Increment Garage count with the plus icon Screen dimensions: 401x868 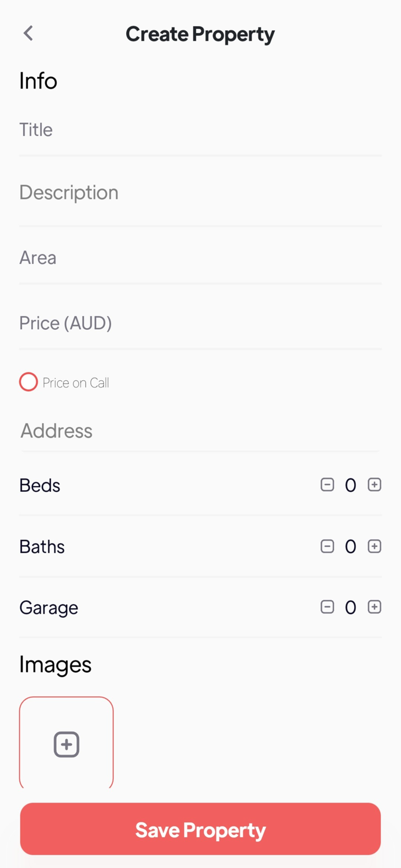click(x=374, y=607)
